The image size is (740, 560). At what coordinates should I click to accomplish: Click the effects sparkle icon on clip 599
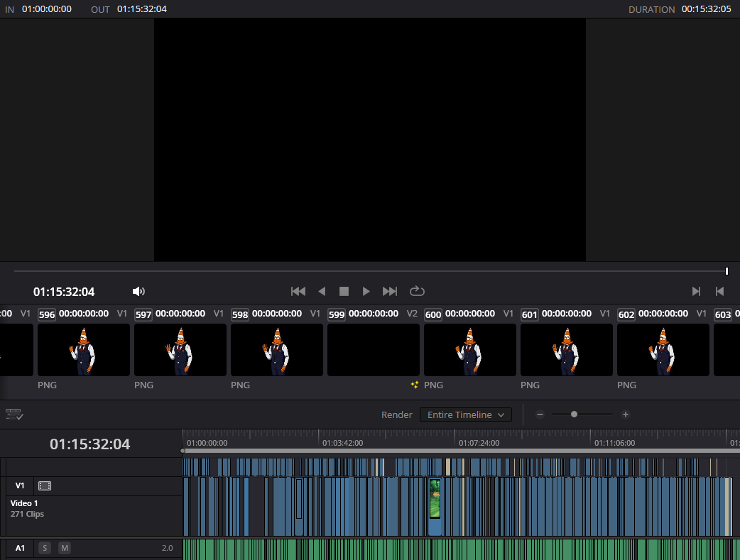click(x=414, y=385)
